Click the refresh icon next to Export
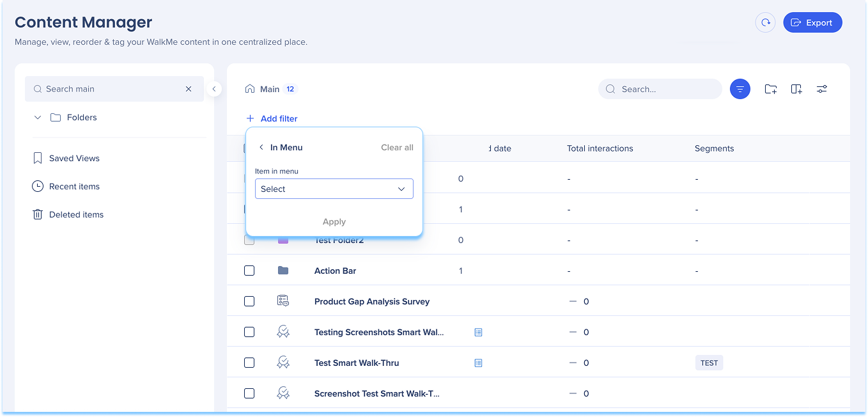Viewport: 868px width, 417px height. point(765,22)
